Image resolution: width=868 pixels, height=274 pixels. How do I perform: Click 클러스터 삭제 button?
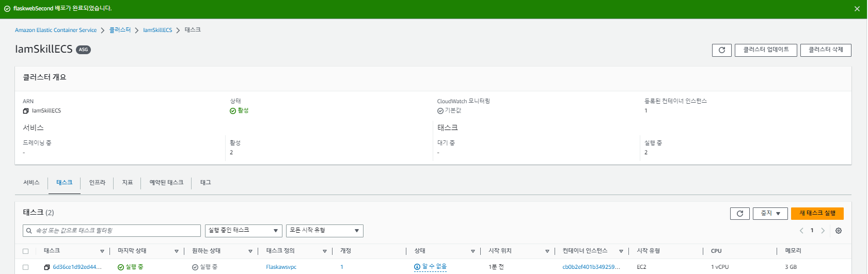pos(826,50)
